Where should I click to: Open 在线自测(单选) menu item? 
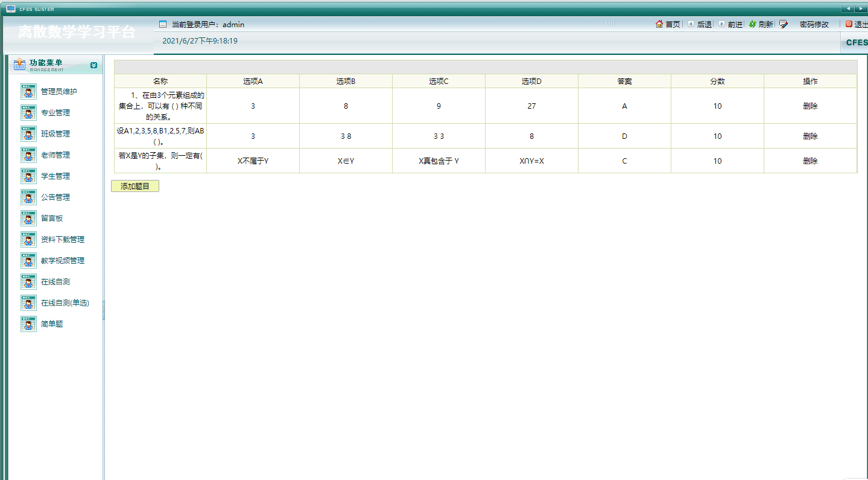65,303
